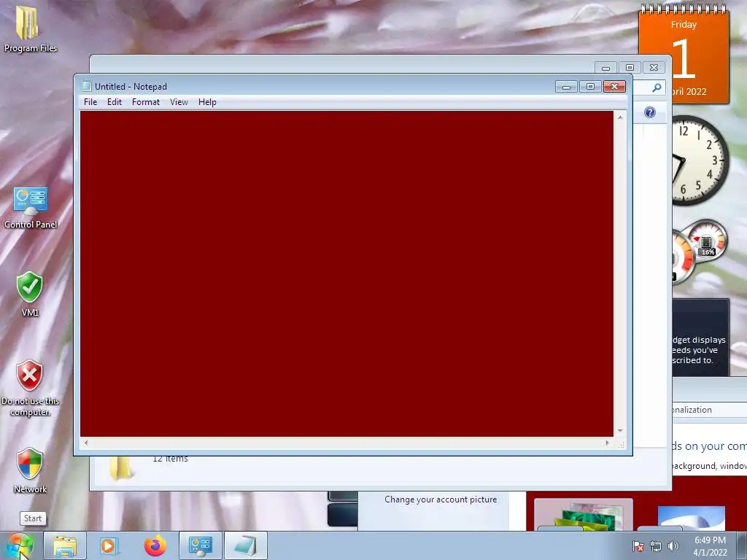
Task: Click the '12 items' text in Explorer
Action: click(170, 459)
